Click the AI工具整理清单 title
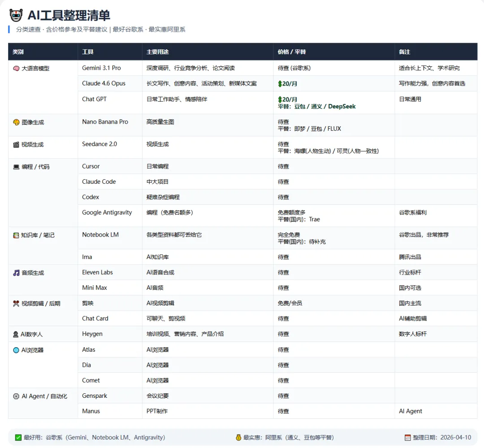The image size is (484, 448). [x=69, y=15]
